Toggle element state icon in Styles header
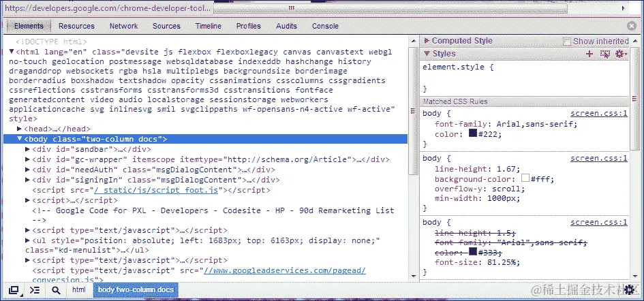The width and height of the screenshot is (644, 301). (605, 54)
